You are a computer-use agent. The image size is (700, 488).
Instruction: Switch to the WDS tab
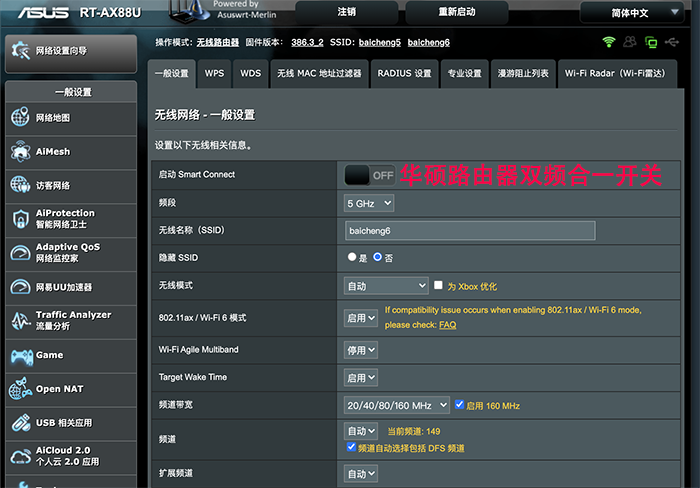point(250,74)
